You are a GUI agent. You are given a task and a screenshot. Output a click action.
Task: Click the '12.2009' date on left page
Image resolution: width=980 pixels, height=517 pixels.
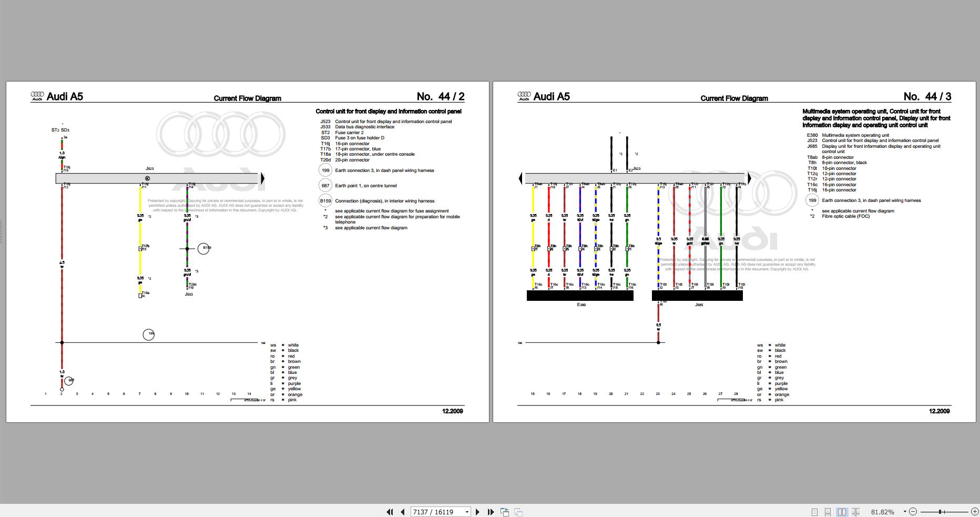coord(453,411)
